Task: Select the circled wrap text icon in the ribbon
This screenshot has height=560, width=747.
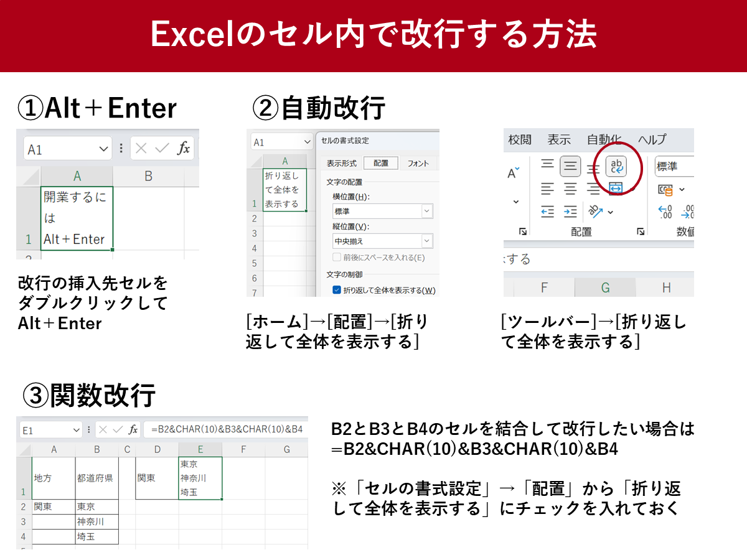Action: 616,166
